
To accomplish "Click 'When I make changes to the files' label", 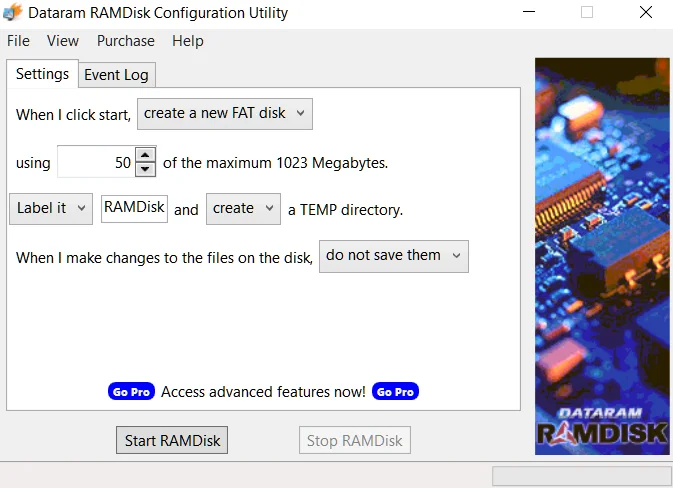I will pos(164,258).
